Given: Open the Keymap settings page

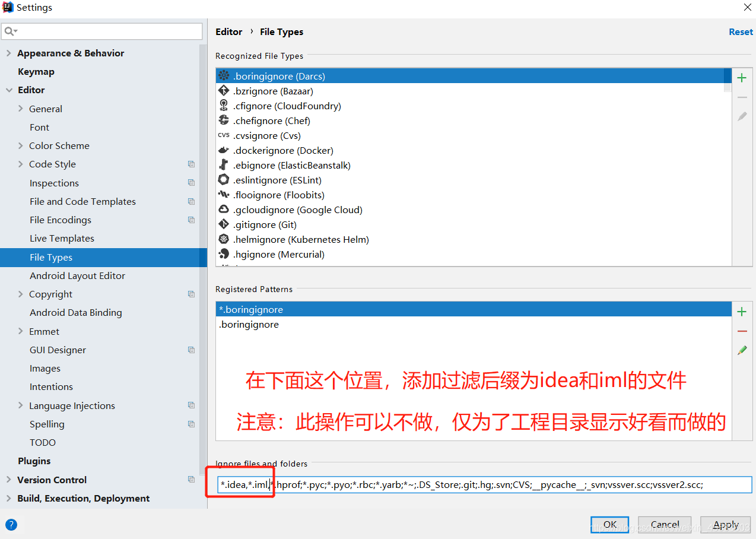Looking at the screenshot, I should [x=36, y=72].
